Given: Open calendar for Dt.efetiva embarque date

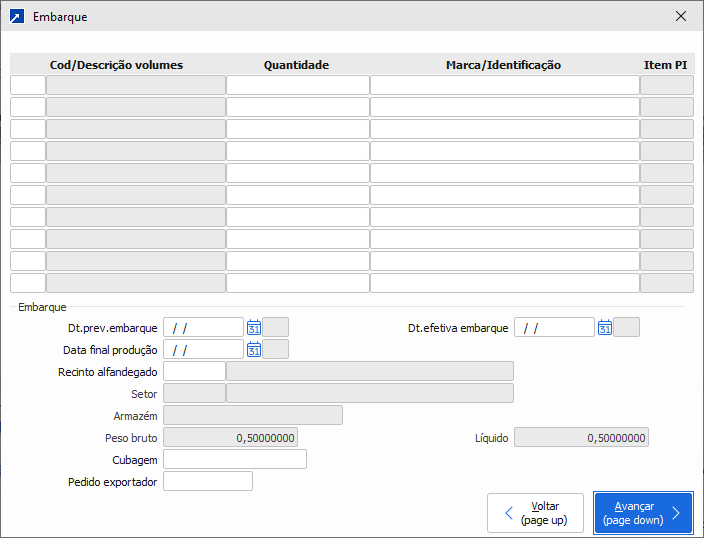Looking at the screenshot, I should pyautogui.click(x=605, y=328).
